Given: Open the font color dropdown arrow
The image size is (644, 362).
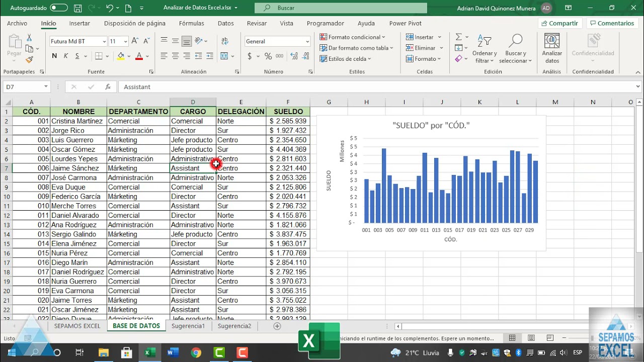Looking at the screenshot, I should coord(147,56).
